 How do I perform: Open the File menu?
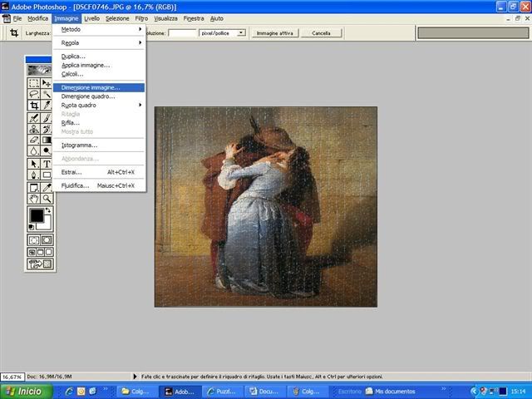(17, 18)
